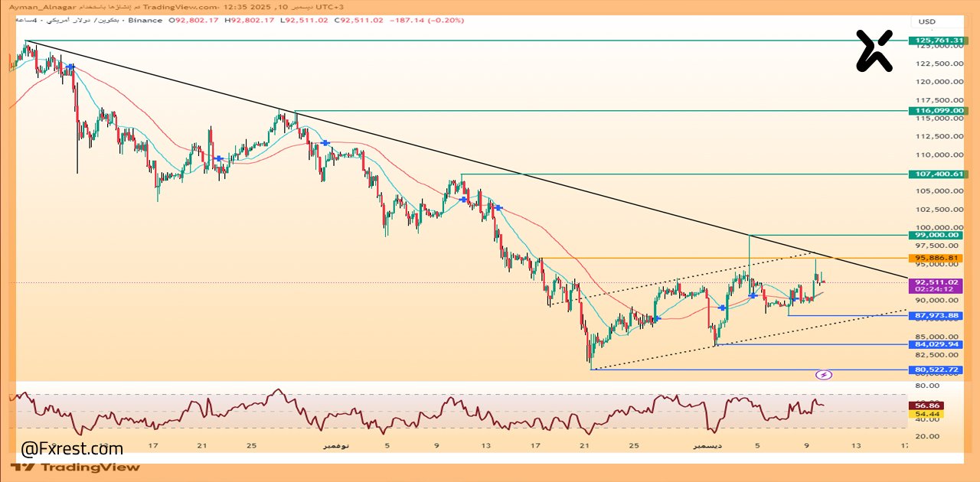
Task: Select the 92,511.02 current price label
Action: click(x=936, y=282)
